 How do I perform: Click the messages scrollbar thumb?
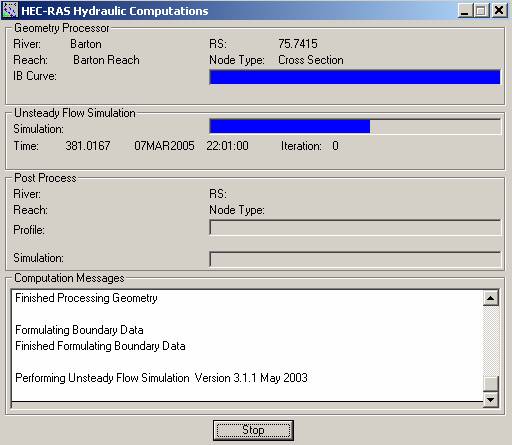click(x=491, y=383)
